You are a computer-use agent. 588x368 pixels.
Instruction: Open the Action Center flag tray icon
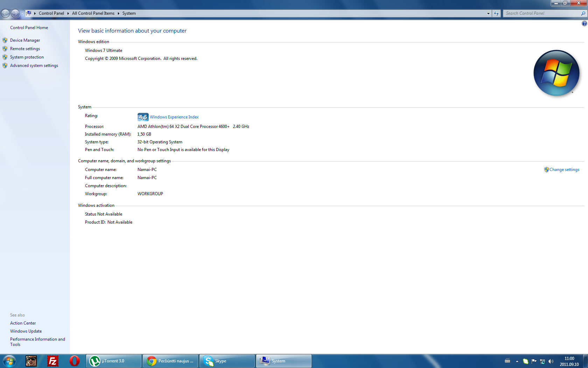(534, 361)
